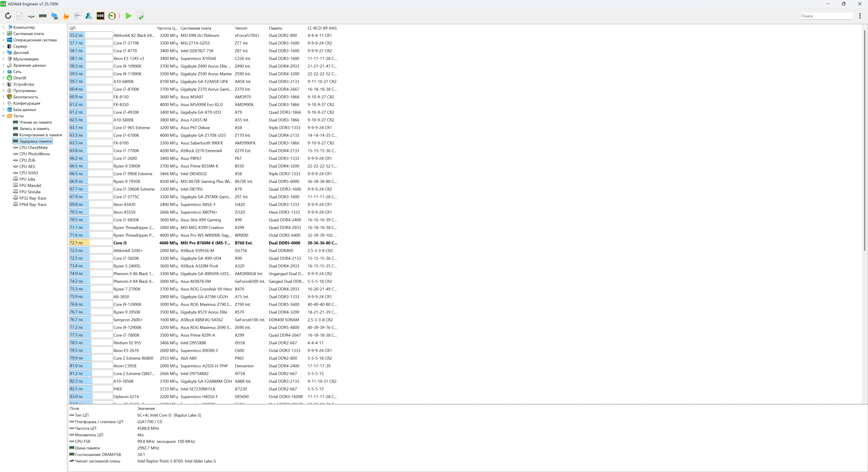Open the gauge sensor panel icon

[x=112, y=16]
